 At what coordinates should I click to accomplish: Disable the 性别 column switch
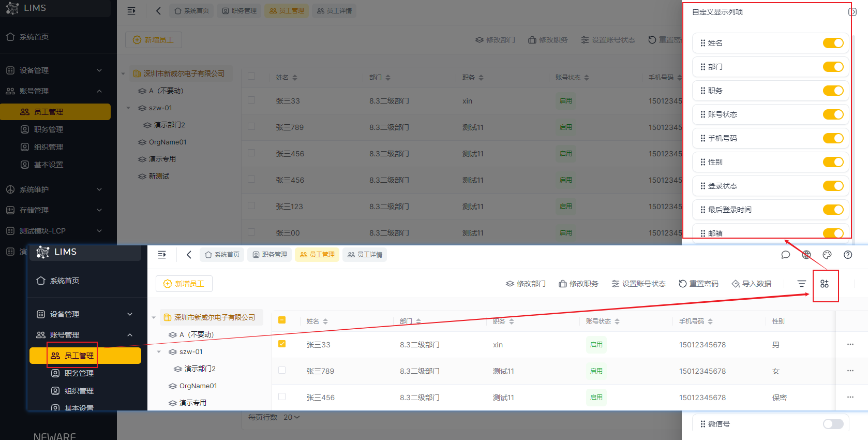(833, 162)
